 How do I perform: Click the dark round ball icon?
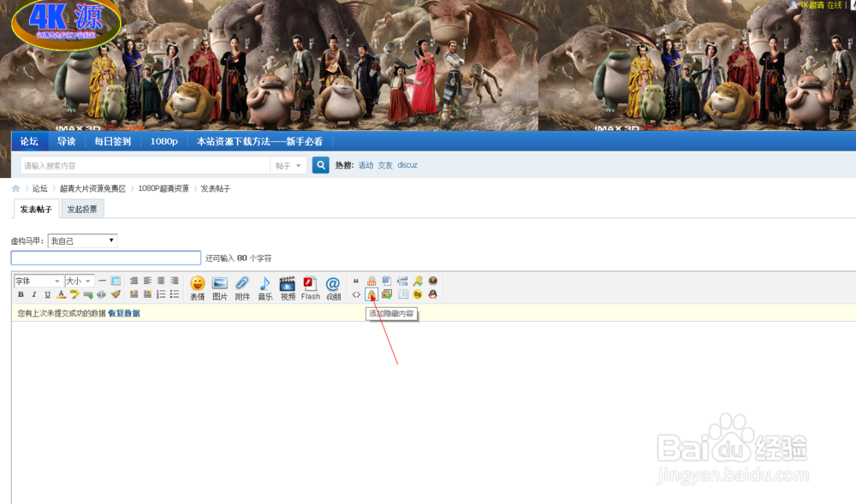433,281
